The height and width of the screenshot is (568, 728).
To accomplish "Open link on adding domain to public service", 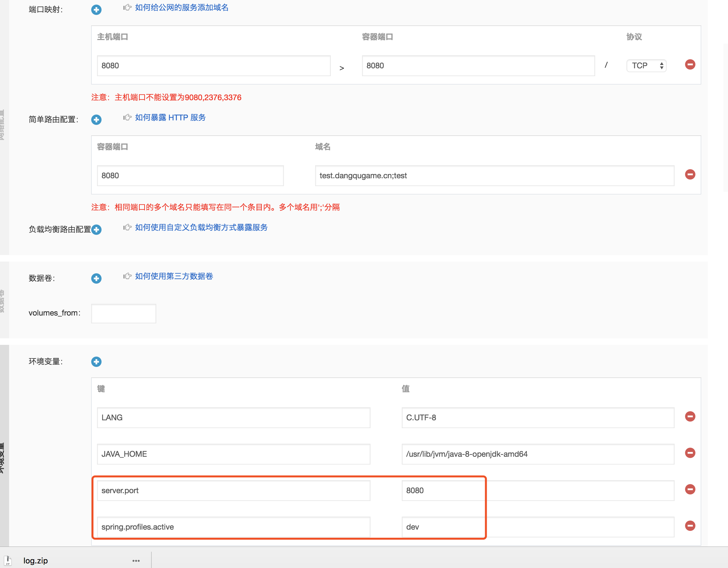I will pyautogui.click(x=182, y=8).
